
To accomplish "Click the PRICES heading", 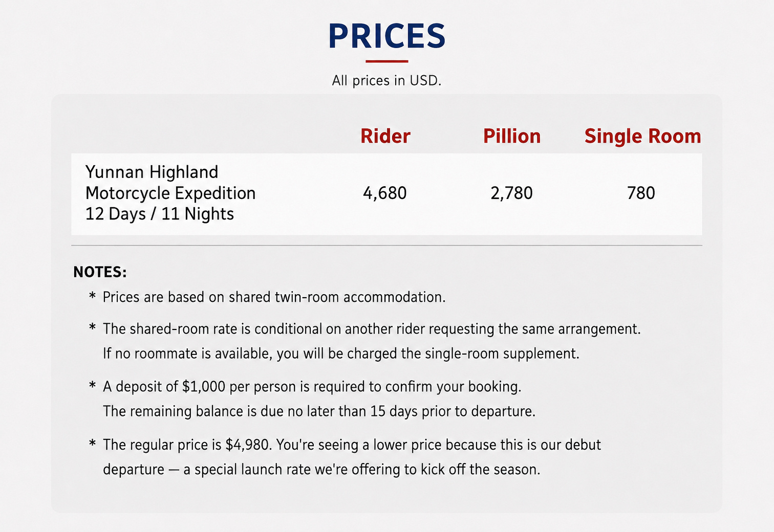I will [386, 36].
